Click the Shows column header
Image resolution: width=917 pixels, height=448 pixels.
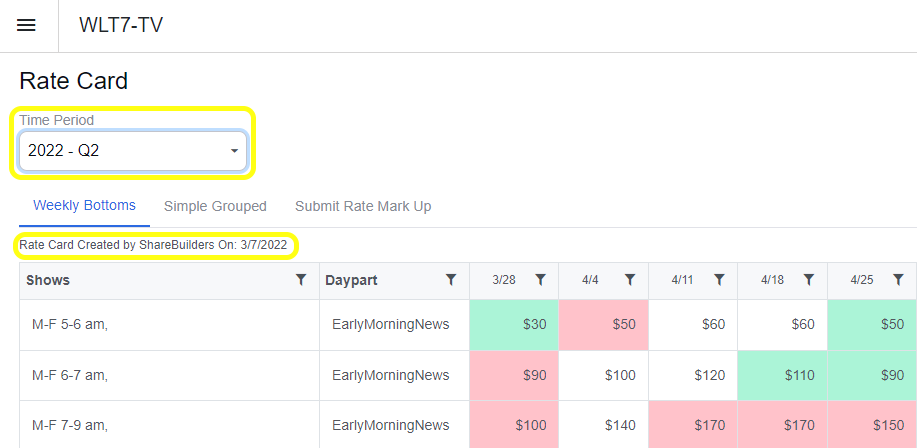(x=48, y=280)
